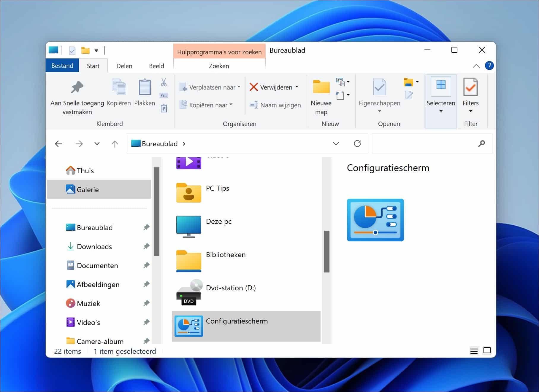Open Galerie in the sidebar

[x=88, y=189]
